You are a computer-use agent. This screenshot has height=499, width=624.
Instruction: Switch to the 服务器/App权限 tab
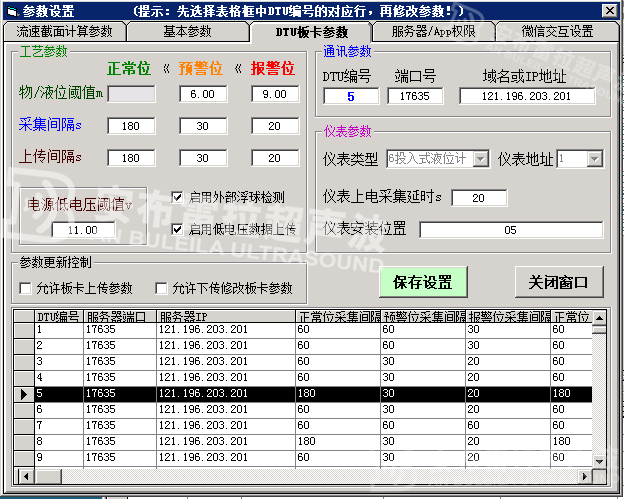click(433, 31)
